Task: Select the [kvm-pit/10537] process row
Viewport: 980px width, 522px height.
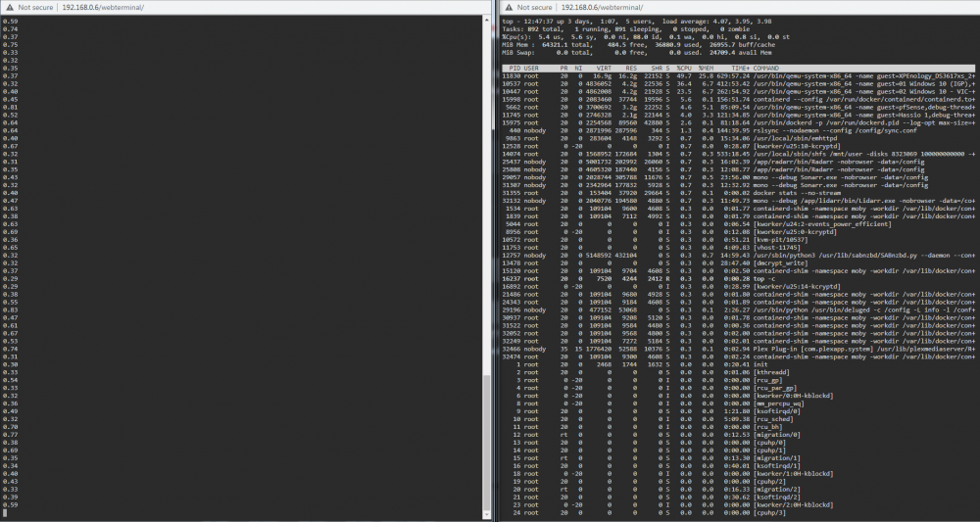Action: pos(738,240)
